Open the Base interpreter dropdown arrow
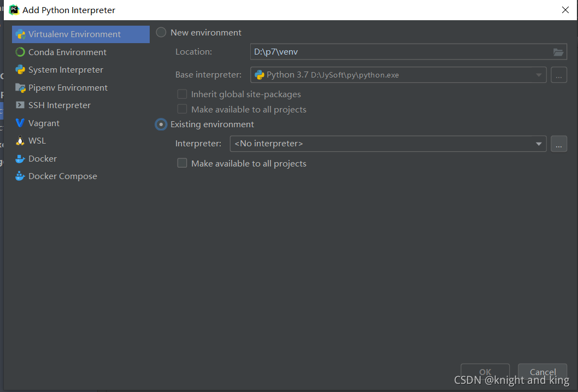The width and height of the screenshot is (578, 392). click(x=539, y=75)
